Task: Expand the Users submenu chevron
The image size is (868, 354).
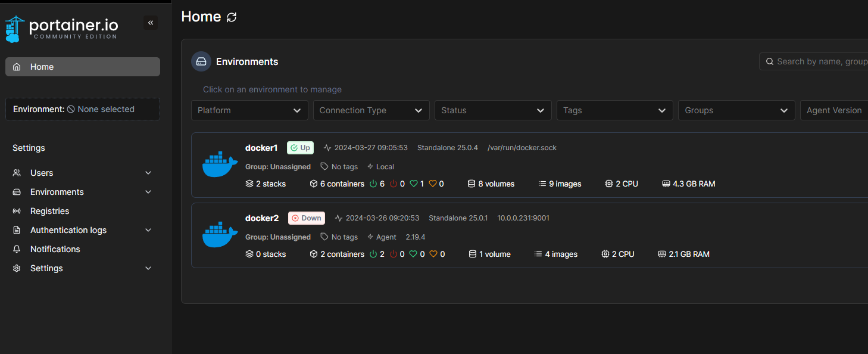Action: [x=148, y=173]
